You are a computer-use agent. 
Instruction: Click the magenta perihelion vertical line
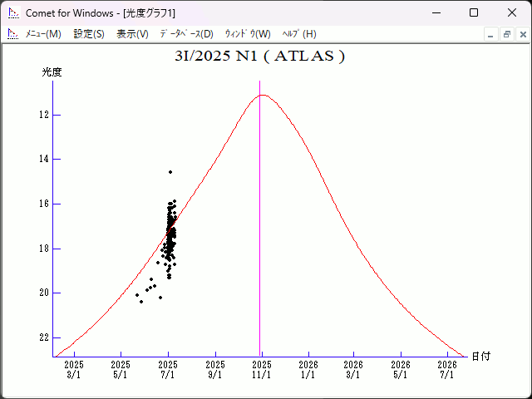pyautogui.click(x=260, y=217)
